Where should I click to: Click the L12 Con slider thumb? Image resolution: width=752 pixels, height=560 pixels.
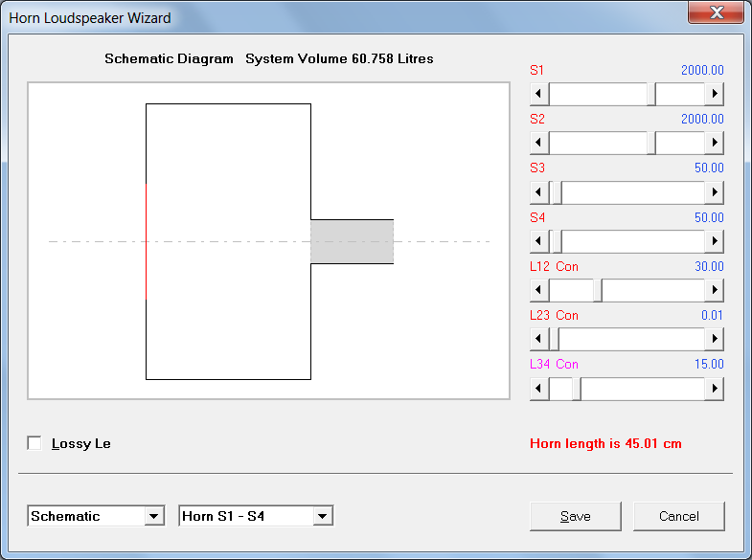pyautogui.click(x=598, y=290)
